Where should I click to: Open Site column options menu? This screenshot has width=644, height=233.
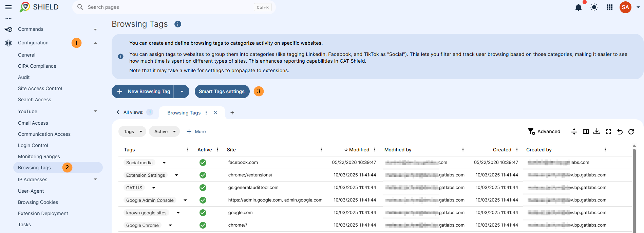pos(321,150)
